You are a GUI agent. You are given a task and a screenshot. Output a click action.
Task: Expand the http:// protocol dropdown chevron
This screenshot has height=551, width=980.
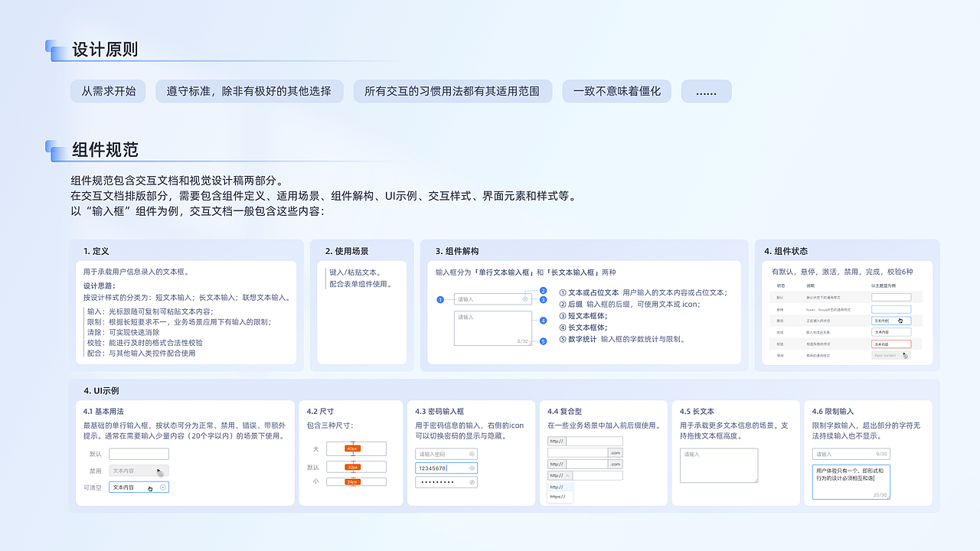(x=568, y=476)
